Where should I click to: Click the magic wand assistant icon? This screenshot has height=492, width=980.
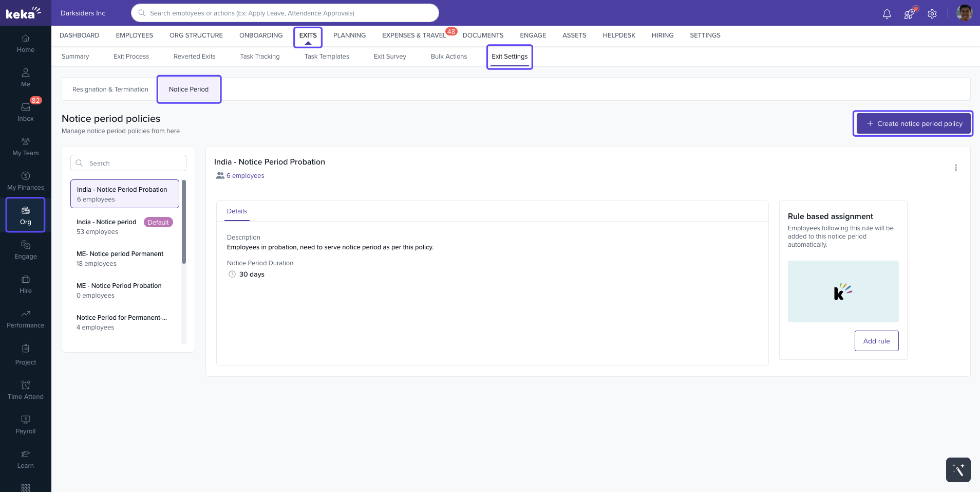[x=958, y=469]
